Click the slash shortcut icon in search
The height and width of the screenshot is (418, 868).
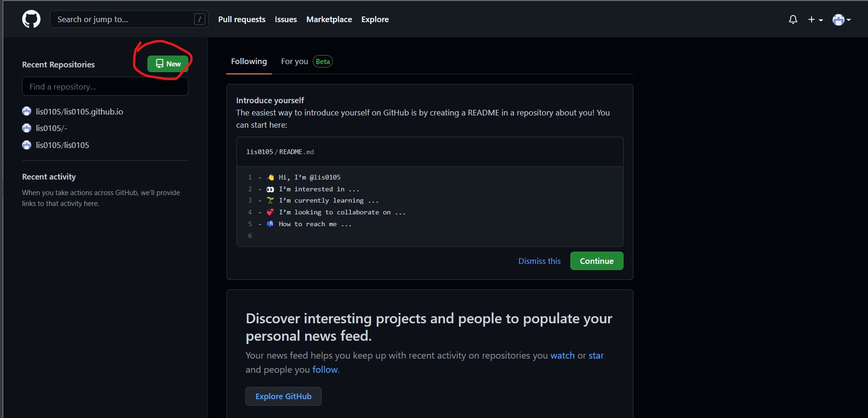pyautogui.click(x=200, y=19)
